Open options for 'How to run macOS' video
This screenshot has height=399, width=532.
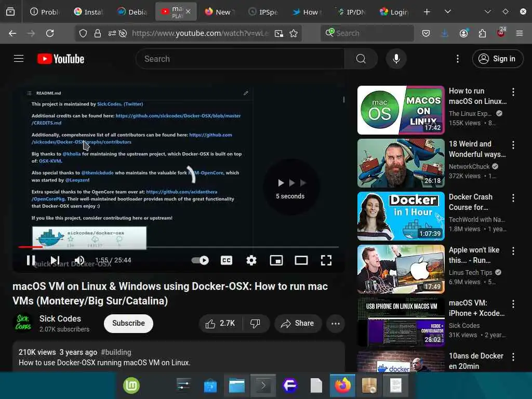[513, 91]
